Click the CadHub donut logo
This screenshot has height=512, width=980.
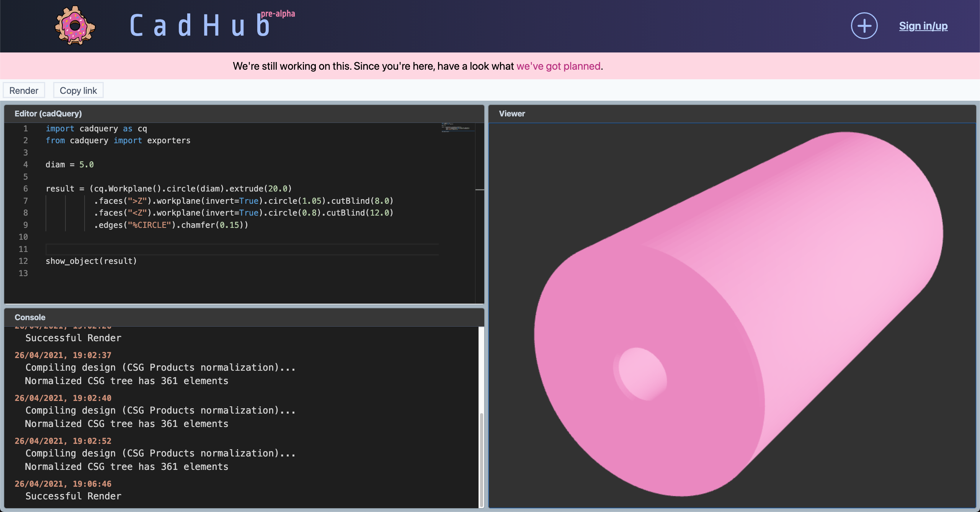coord(75,26)
